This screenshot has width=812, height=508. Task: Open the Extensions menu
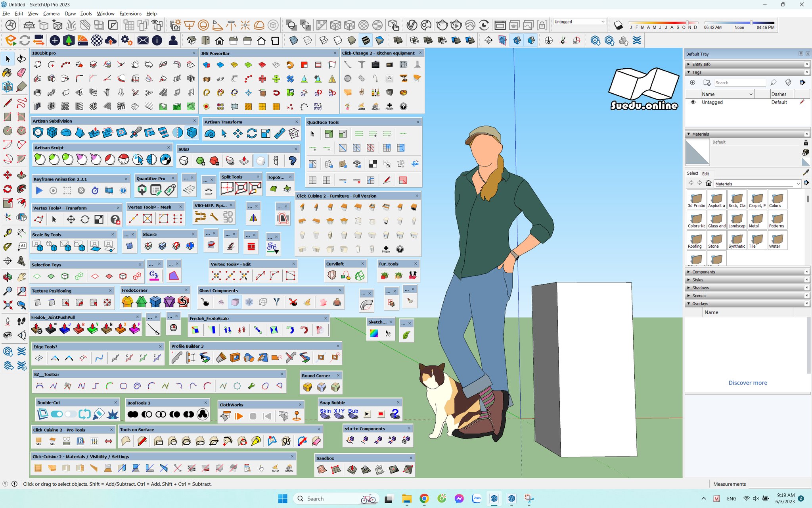coord(130,13)
